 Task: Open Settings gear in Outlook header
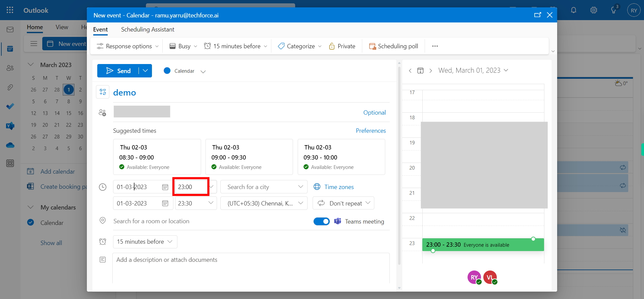click(x=594, y=10)
